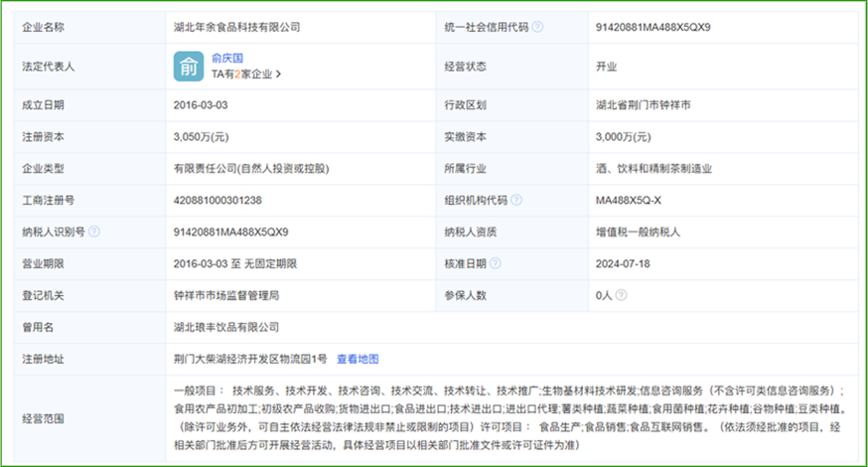Click the help icon next to 0人
Screen dimensions: 868x467
pos(621,295)
